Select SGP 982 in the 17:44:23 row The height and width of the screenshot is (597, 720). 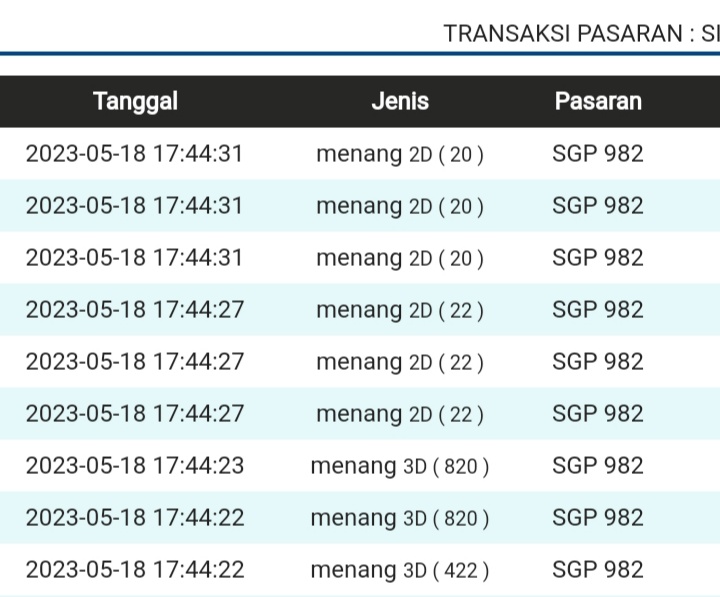point(598,466)
